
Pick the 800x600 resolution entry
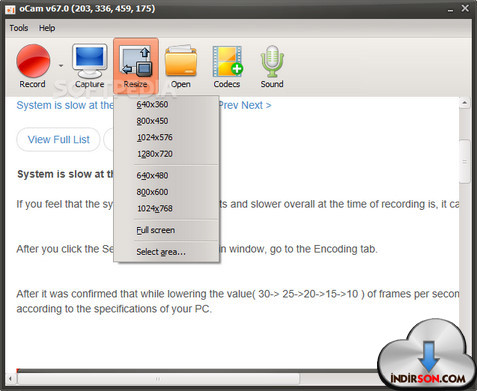(166, 192)
